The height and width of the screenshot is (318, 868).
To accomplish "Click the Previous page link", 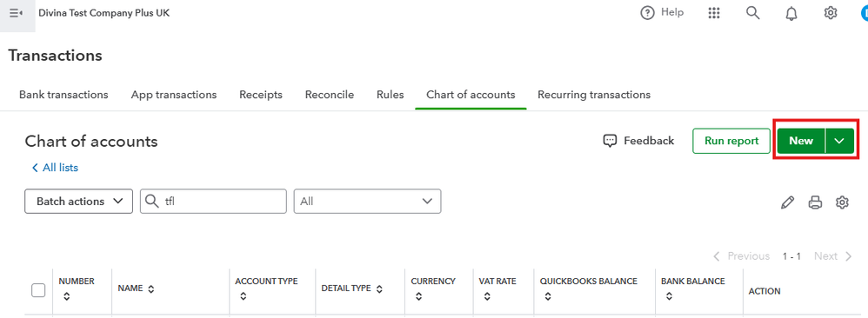I will [741, 256].
